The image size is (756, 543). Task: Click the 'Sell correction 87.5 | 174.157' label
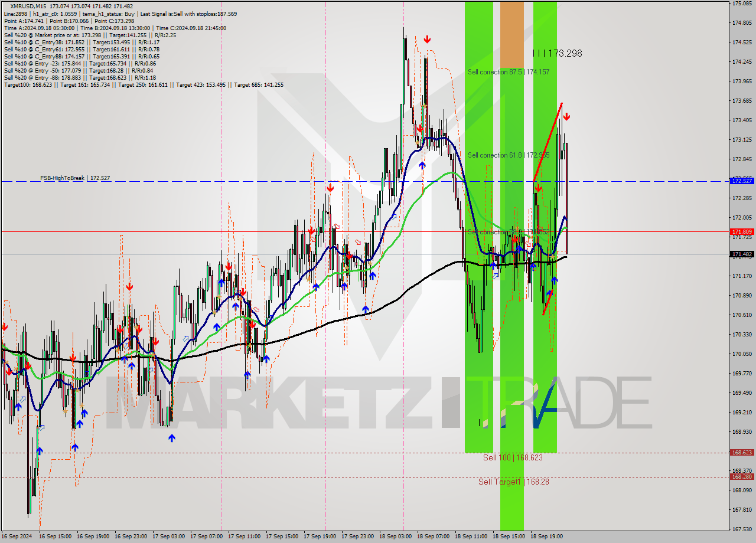tap(509, 71)
